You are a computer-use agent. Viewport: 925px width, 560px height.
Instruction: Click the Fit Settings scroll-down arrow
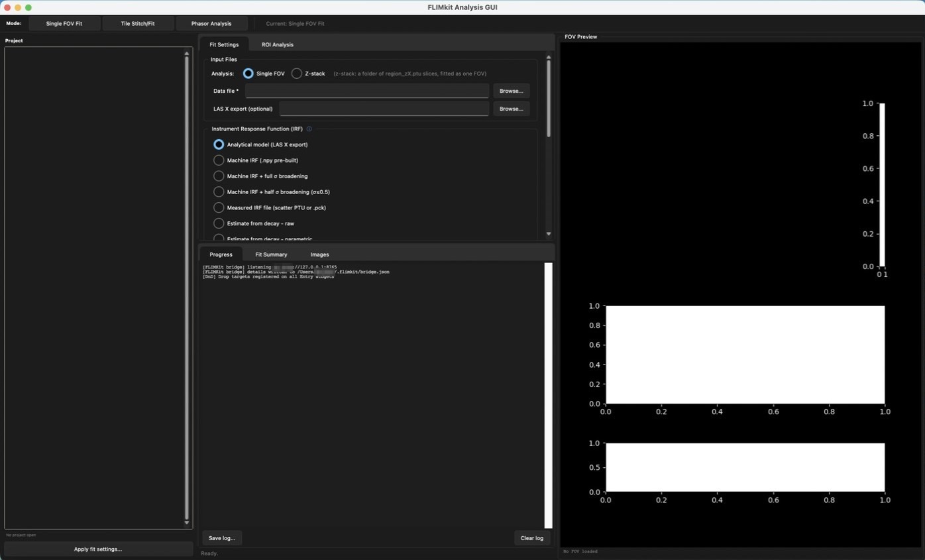[x=549, y=234]
